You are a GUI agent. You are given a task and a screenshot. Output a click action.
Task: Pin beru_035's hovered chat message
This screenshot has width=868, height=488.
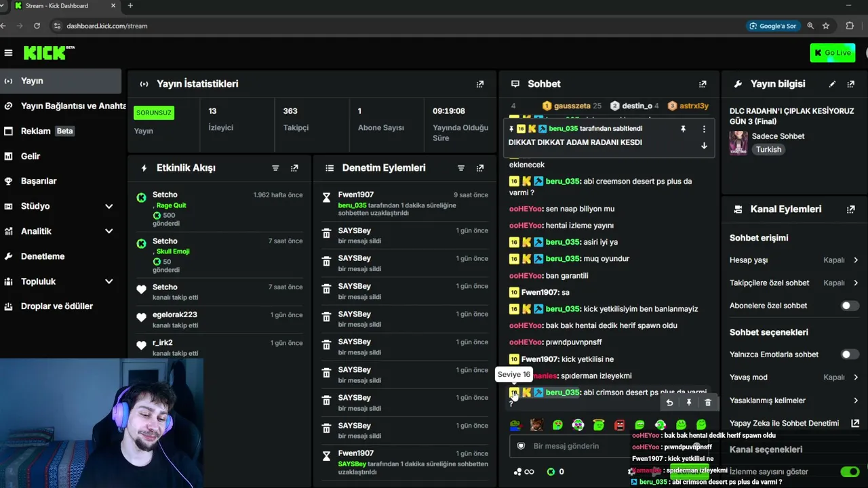click(688, 403)
